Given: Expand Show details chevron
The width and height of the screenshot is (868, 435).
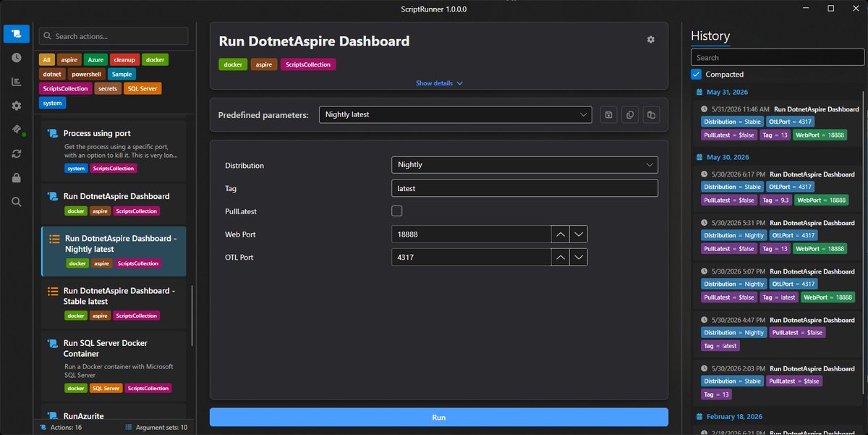Looking at the screenshot, I should pos(459,83).
